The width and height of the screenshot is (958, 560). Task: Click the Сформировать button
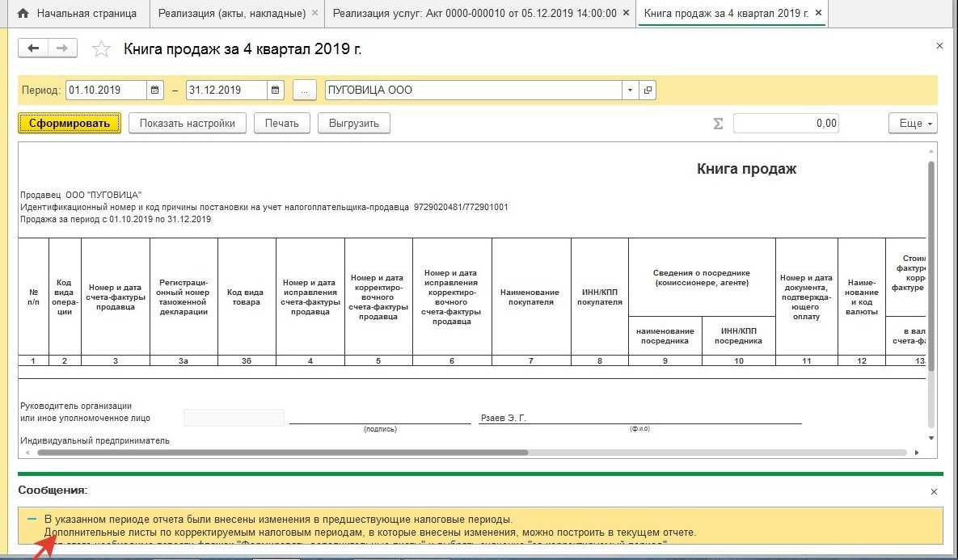(x=70, y=124)
